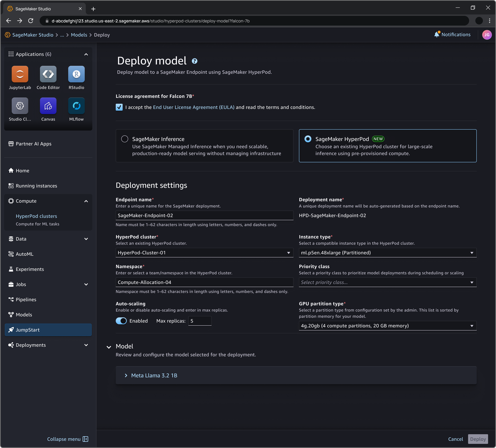
Task: Uncheck the EULA acceptance checkbox
Action: 119,107
